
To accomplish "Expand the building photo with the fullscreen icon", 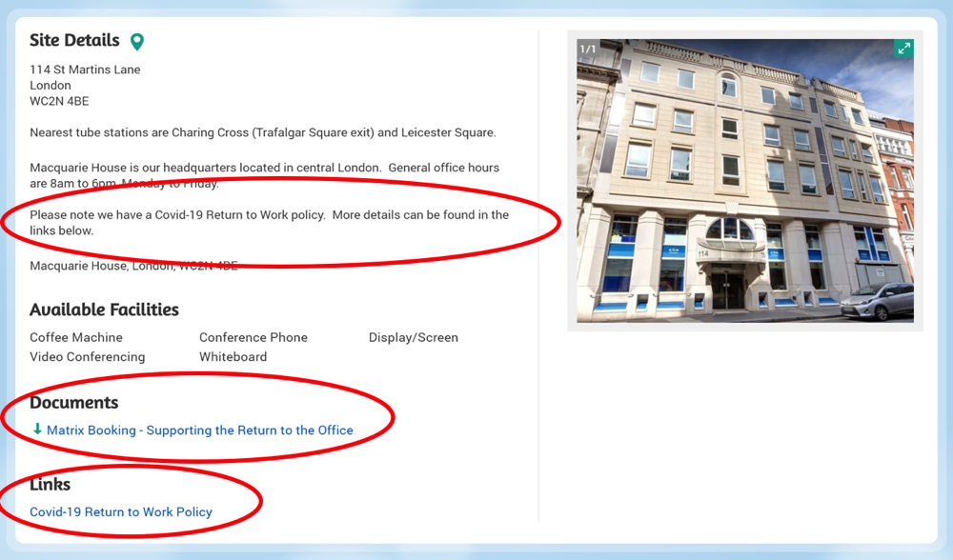I will [902, 49].
